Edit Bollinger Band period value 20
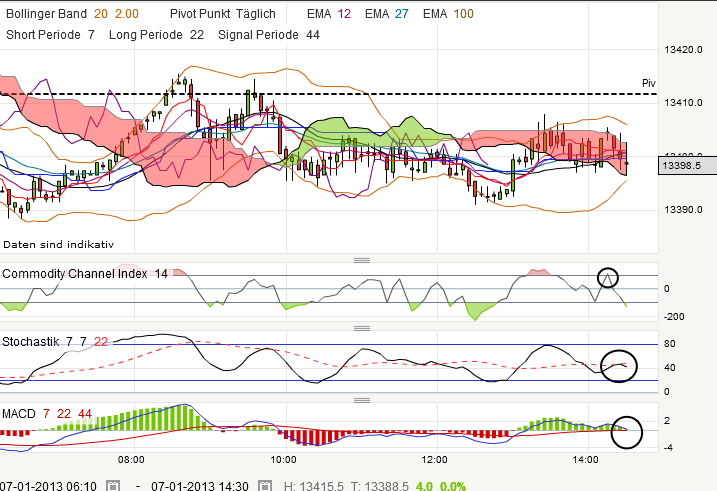The width and height of the screenshot is (717, 491). pyautogui.click(x=101, y=14)
